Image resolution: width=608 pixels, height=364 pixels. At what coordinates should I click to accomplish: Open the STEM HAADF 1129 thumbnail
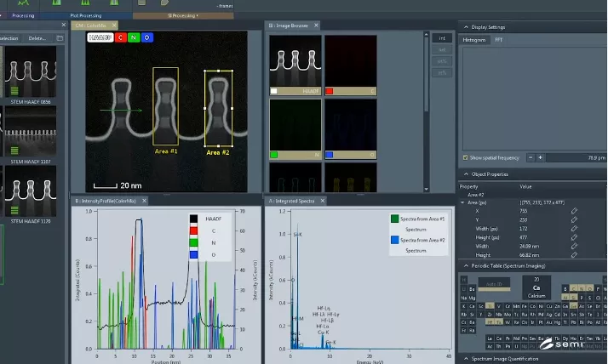(31, 191)
